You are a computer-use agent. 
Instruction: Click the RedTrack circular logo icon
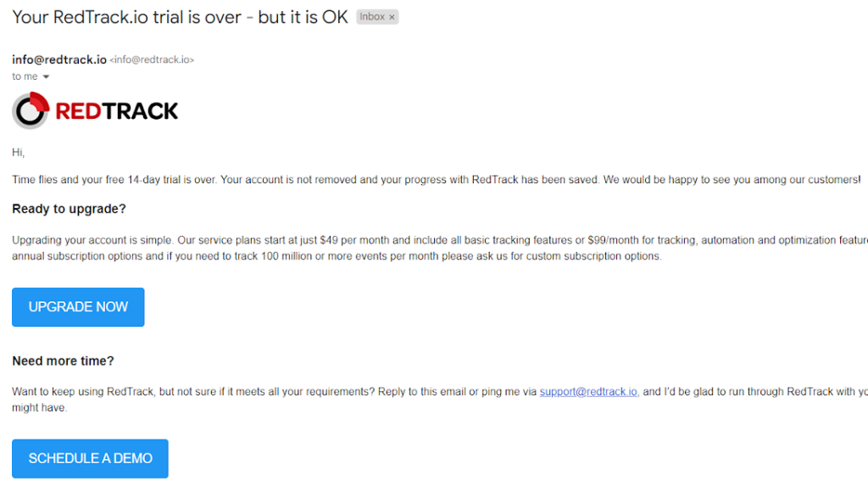tap(31, 110)
